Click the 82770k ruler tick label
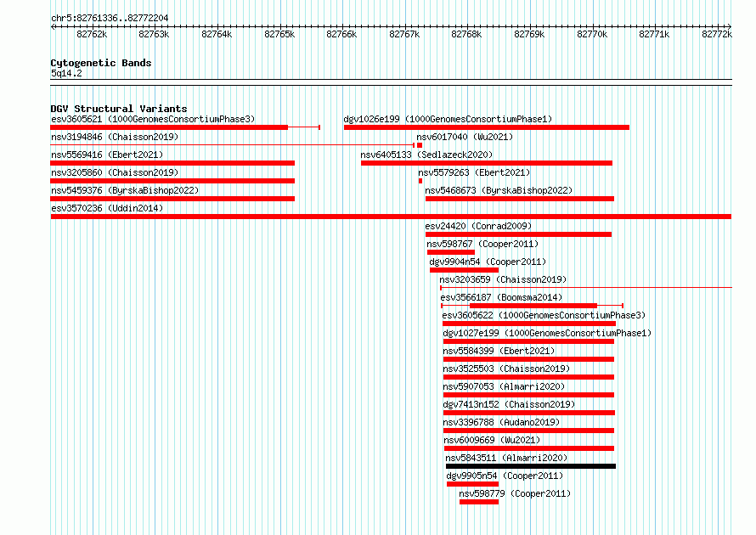Image resolution: width=756 pixels, height=535 pixels. point(592,34)
